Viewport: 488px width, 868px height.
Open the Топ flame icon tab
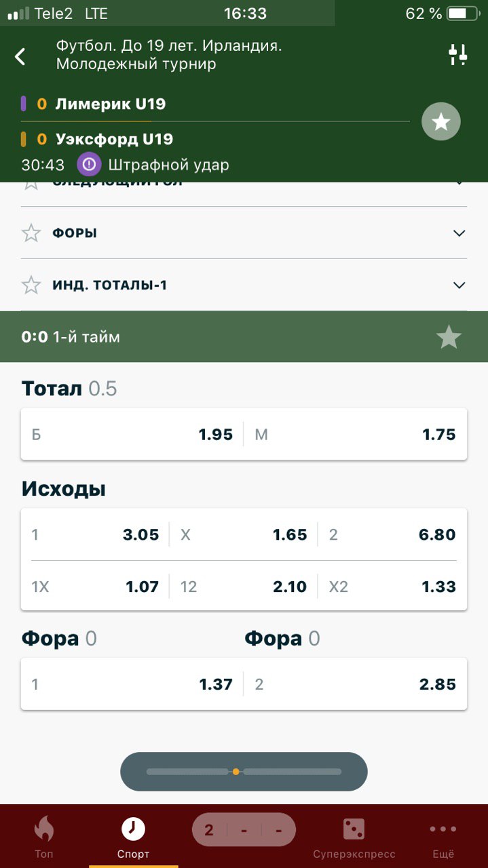click(x=44, y=835)
